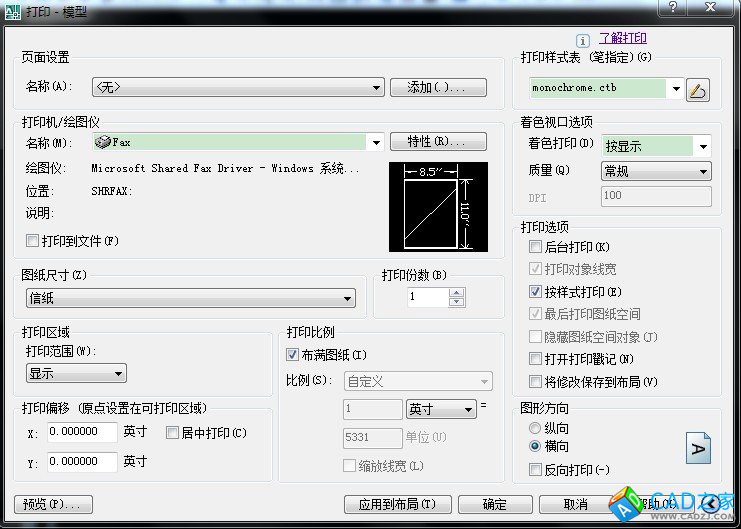Click the 特性(R) printer properties button
Screen dimensions: 741x529
pyautogui.click(x=438, y=141)
